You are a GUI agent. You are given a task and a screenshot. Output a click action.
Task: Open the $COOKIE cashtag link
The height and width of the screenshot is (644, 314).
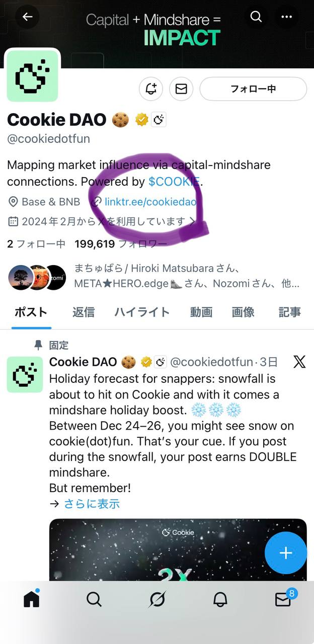[x=174, y=181]
